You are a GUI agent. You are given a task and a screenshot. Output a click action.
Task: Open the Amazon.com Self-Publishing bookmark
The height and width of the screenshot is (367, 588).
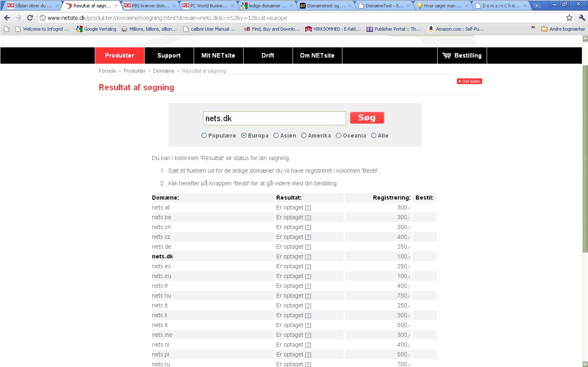pyautogui.click(x=456, y=29)
